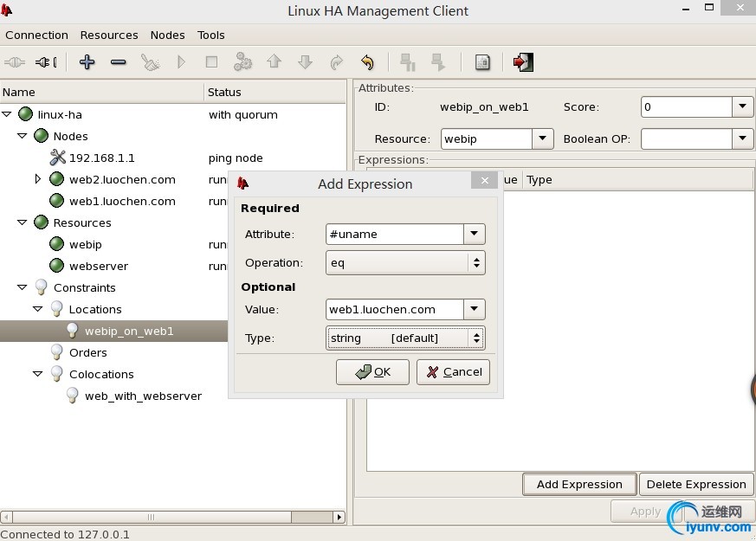Click green status icon beside web1.luochen.com
The height and width of the screenshot is (541, 756).
point(57,201)
